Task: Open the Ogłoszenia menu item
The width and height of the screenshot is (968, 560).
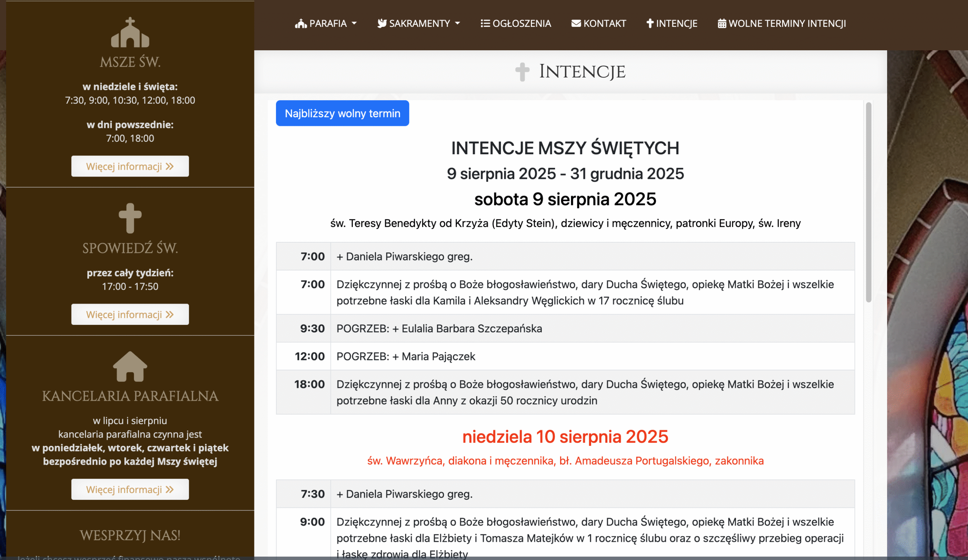Action: pyautogui.click(x=521, y=23)
